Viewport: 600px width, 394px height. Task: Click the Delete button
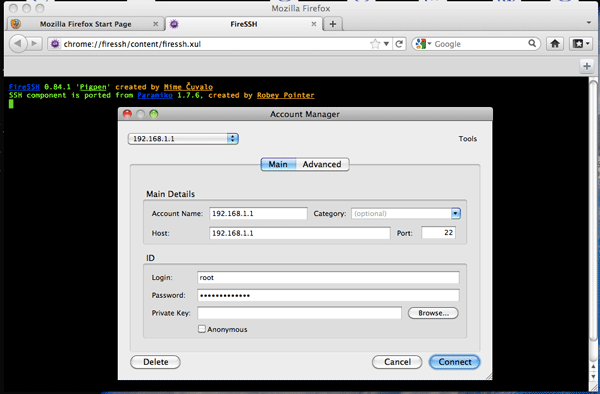coord(155,362)
